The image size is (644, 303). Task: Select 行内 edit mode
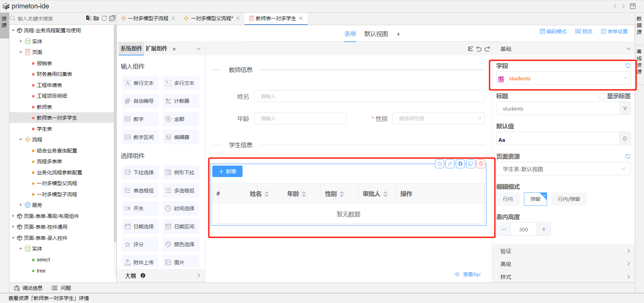(x=508, y=199)
